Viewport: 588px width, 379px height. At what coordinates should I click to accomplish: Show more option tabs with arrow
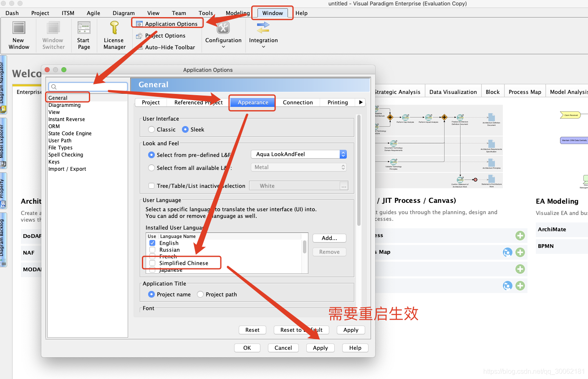[x=361, y=102]
